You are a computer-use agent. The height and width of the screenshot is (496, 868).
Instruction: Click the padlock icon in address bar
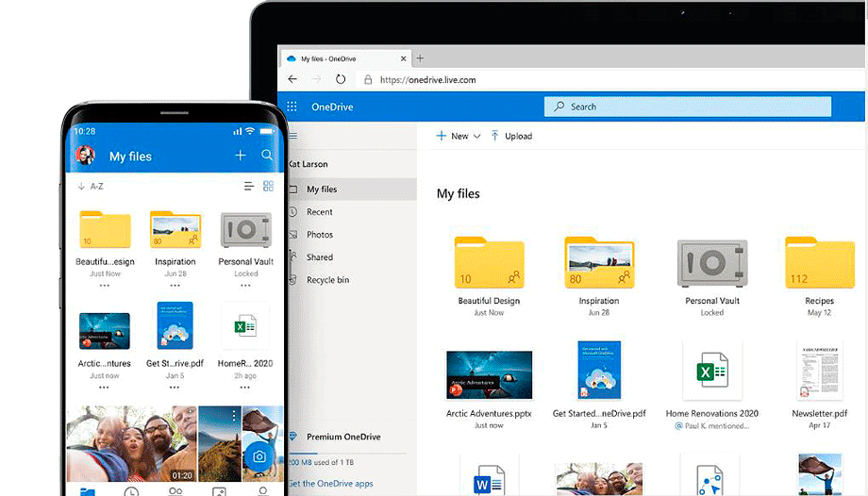[368, 80]
